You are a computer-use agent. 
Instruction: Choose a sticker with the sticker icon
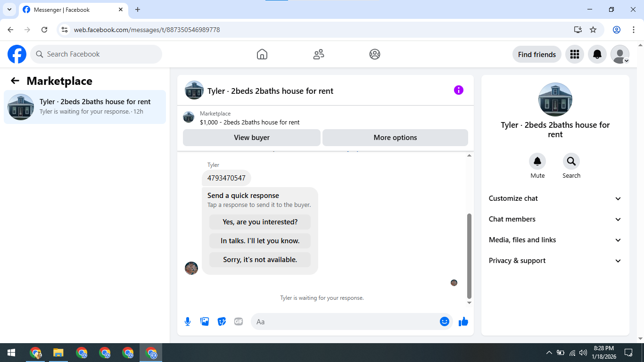coord(222,321)
